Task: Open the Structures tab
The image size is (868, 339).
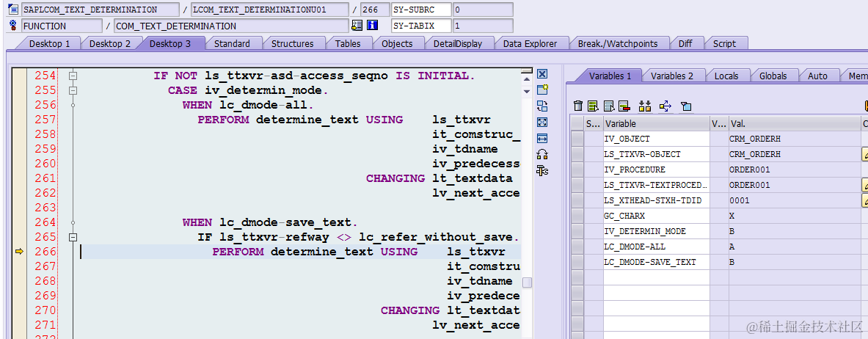Action: pyautogui.click(x=292, y=43)
